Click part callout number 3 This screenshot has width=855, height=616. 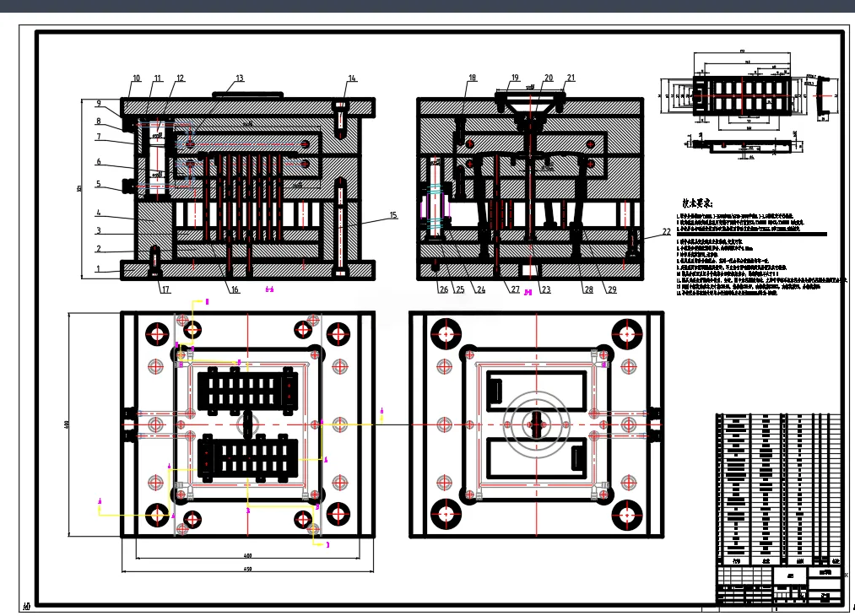click(98, 230)
